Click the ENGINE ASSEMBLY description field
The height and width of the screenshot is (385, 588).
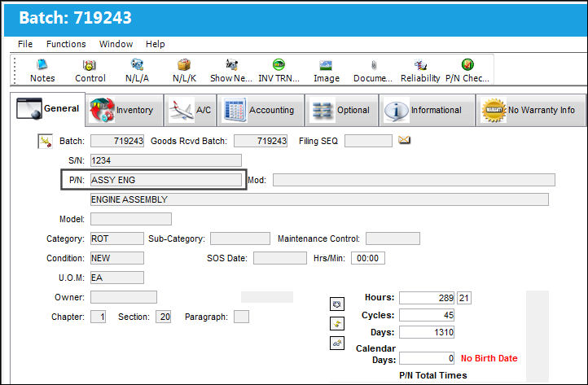point(319,199)
